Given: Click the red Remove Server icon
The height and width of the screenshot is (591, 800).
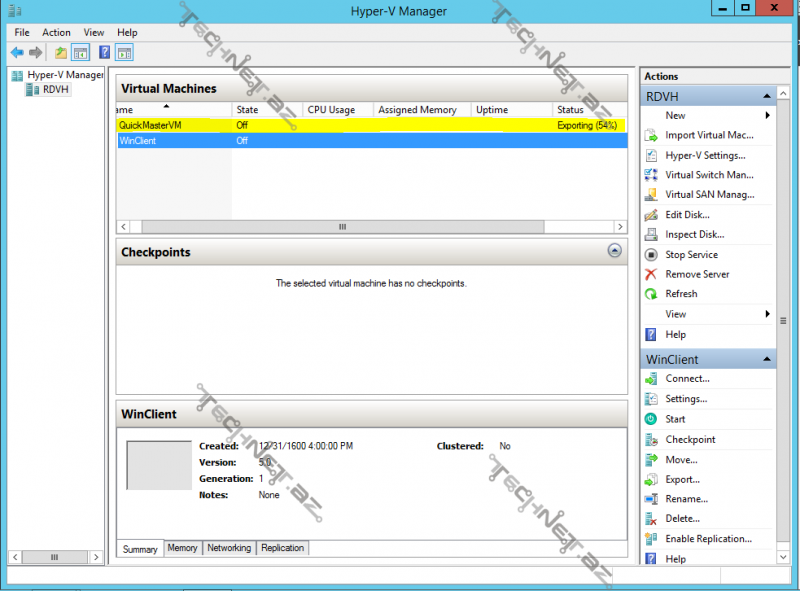Looking at the screenshot, I should pos(651,274).
